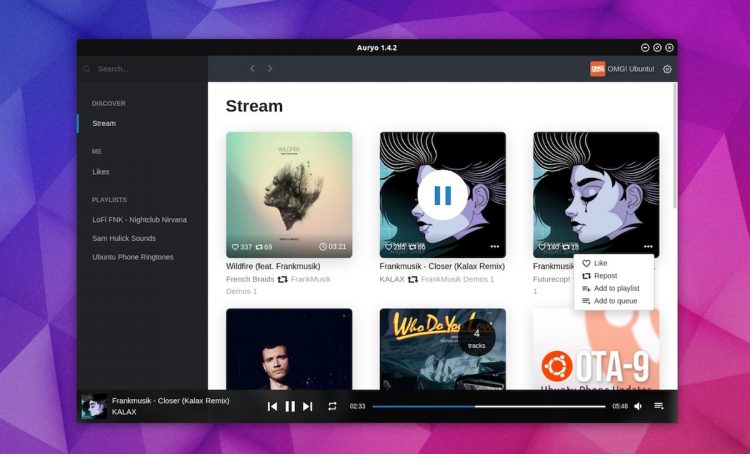The height and width of the screenshot is (454, 750).
Task: Click the Wildfire 03:21 duration clock
Action: 323,246
